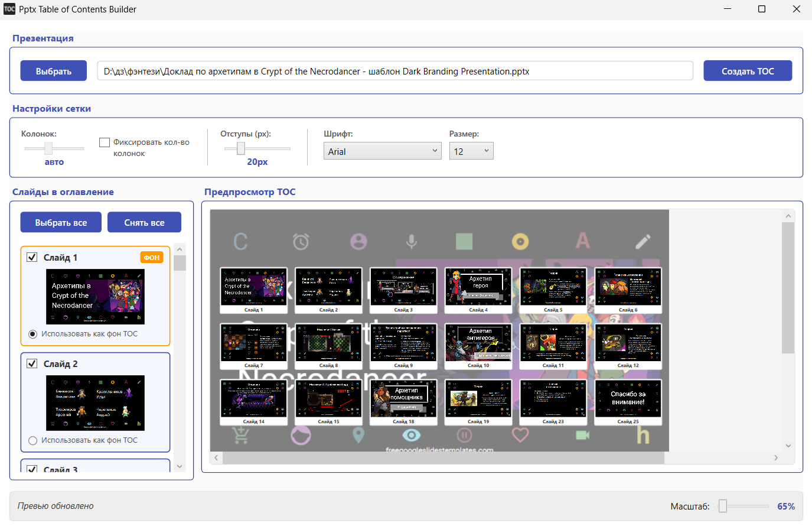Select Слайд 2 radio Использовать как фон ТОС

[33, 440]
